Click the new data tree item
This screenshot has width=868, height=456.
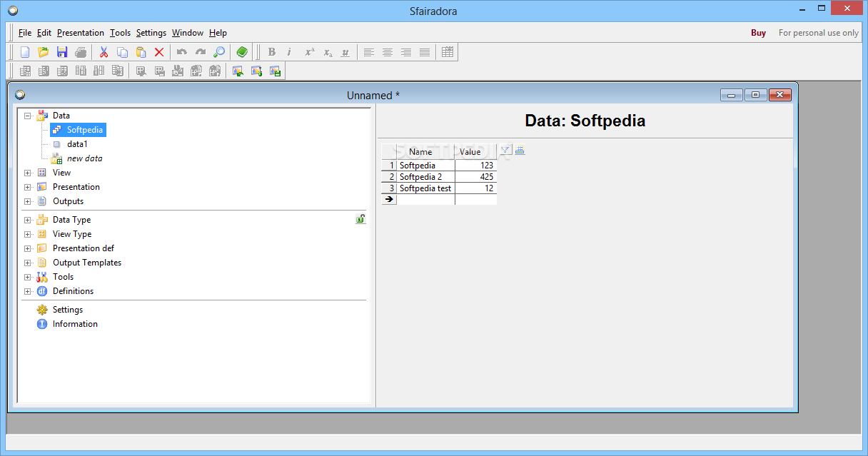(x=84, y=158)
